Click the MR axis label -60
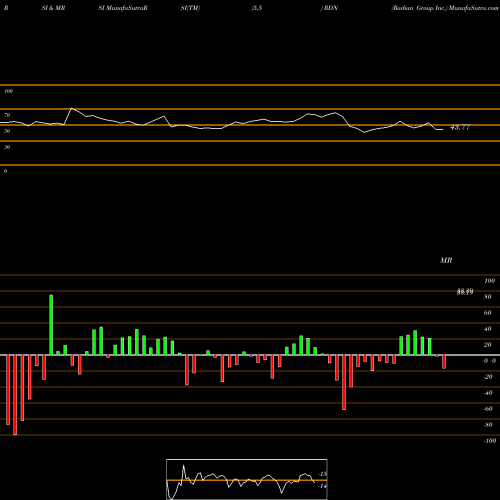 [x=488, y=409]
